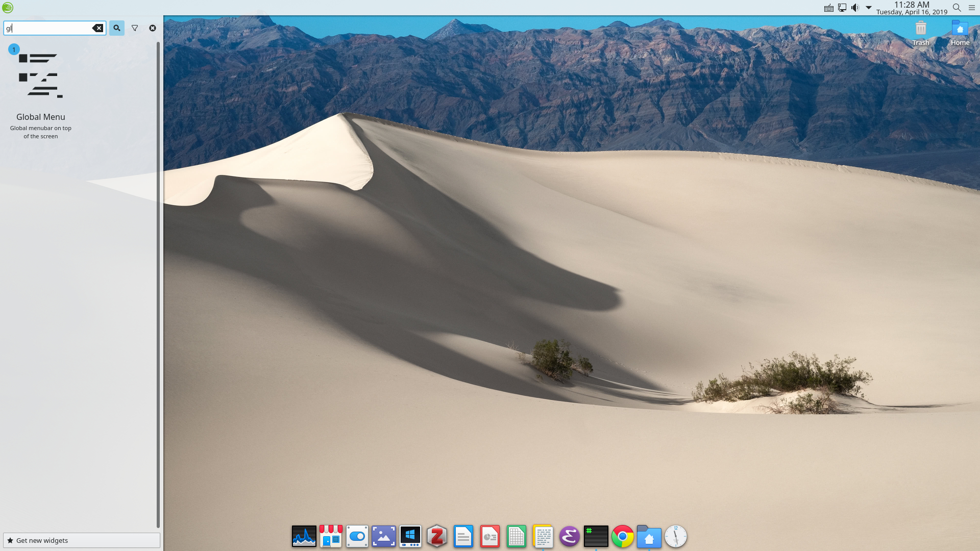
Task: Select the Global Menu widget thumbnail
Action: [x=41, y=76]
